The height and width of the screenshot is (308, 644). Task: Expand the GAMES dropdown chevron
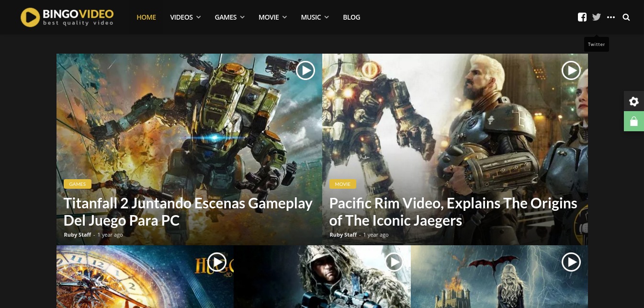tap(242, 17)
